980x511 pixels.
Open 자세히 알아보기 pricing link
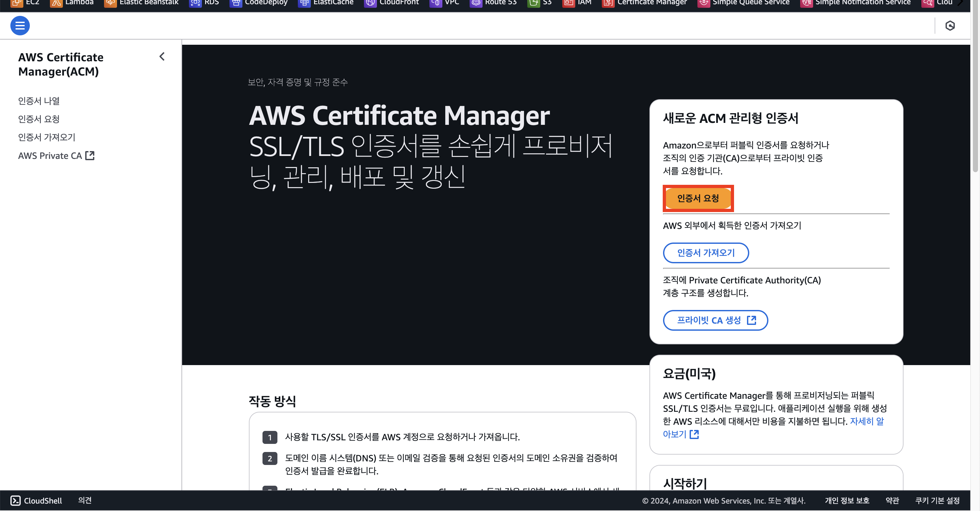[866, 421]
